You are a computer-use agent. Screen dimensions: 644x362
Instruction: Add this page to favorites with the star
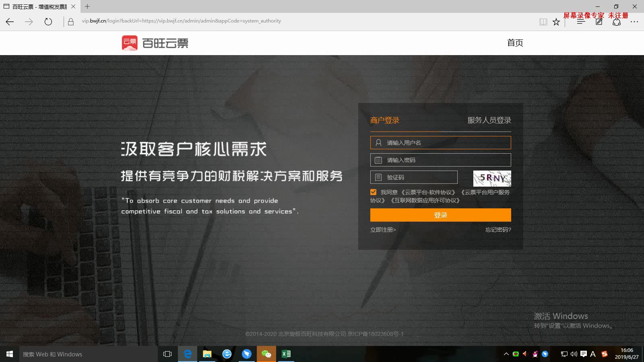click(556, 22)
